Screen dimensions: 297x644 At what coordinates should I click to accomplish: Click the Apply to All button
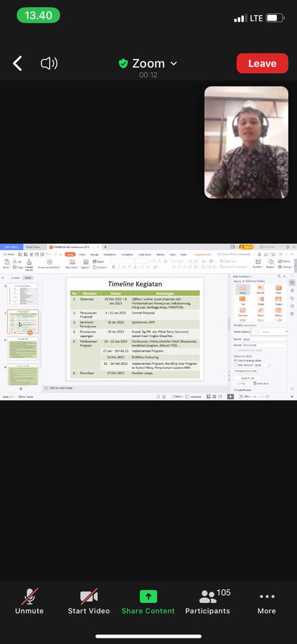[247, 378]
